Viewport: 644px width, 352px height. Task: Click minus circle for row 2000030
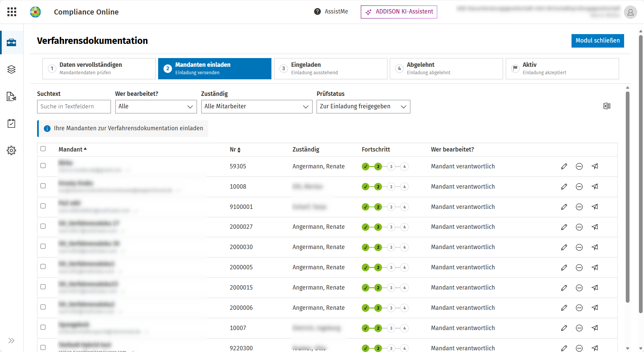(x=579, y=247)
